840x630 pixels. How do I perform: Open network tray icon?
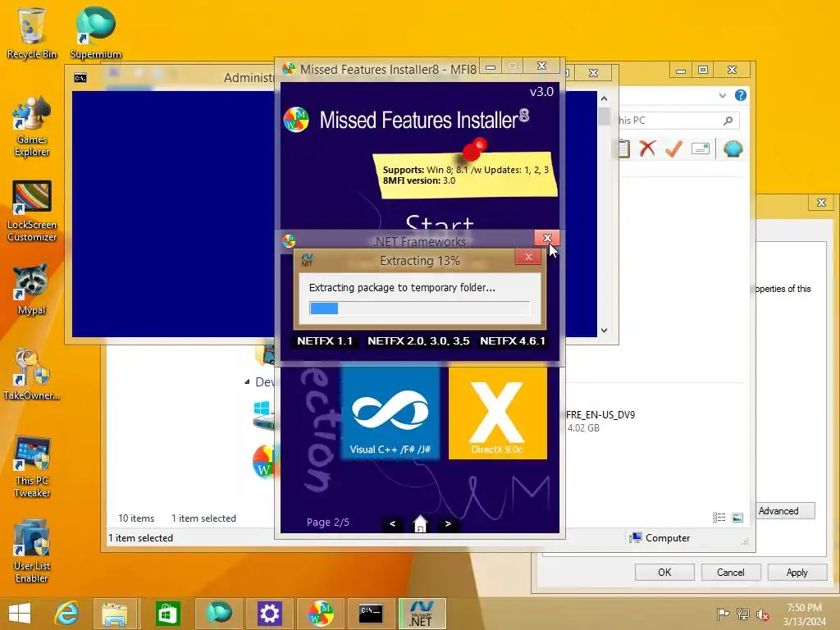coord(743,614)
